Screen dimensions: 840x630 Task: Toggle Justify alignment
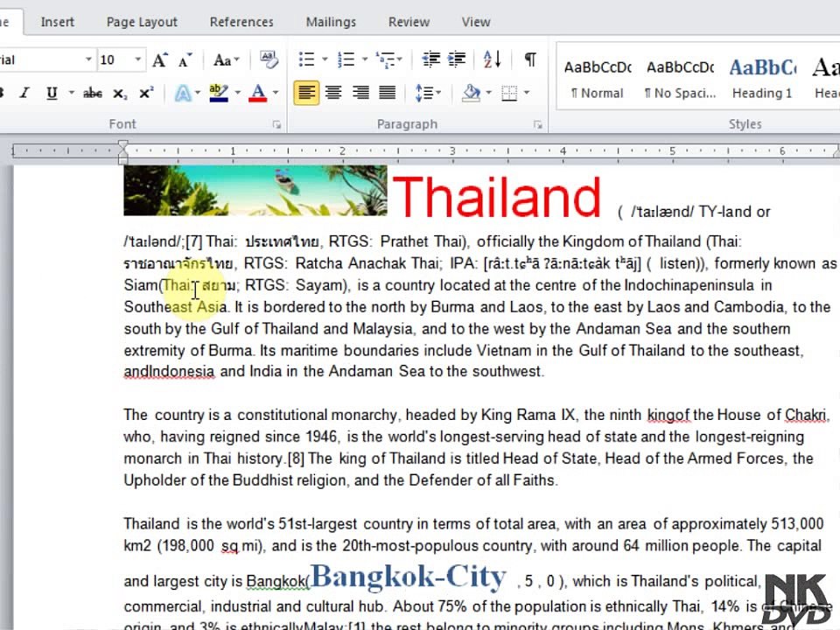coord(388,94)
